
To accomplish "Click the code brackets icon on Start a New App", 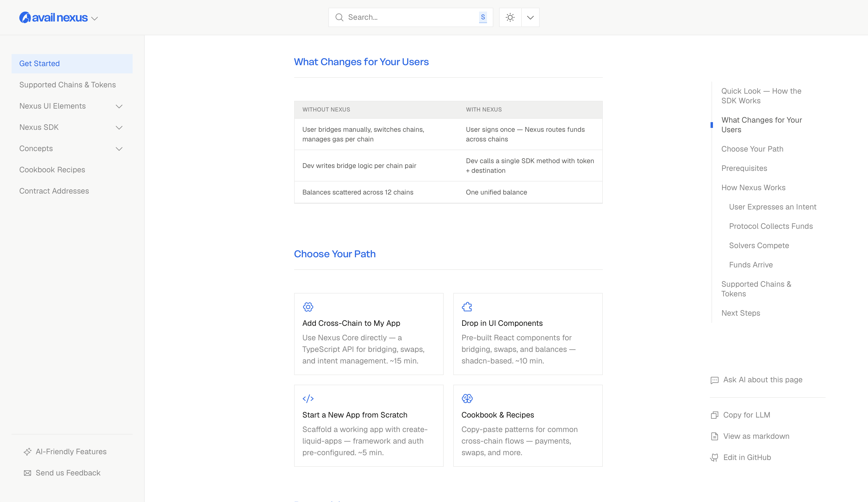I will point(308,398).
